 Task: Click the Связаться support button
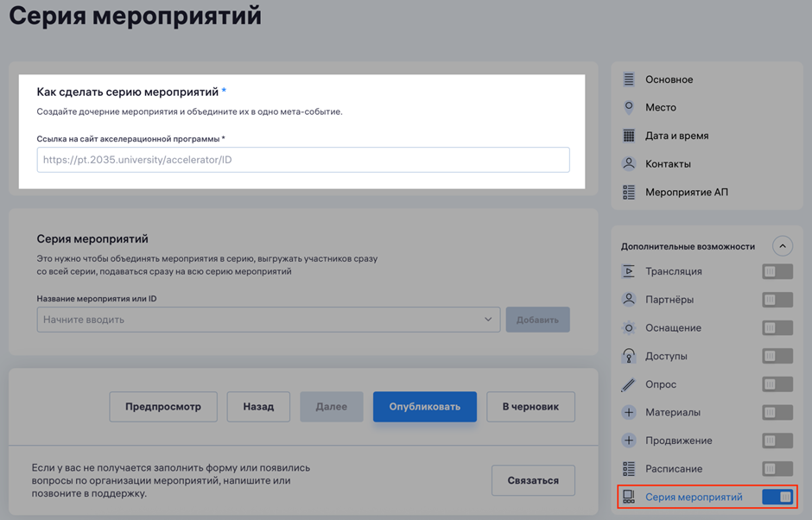click(x=533, y=480)
